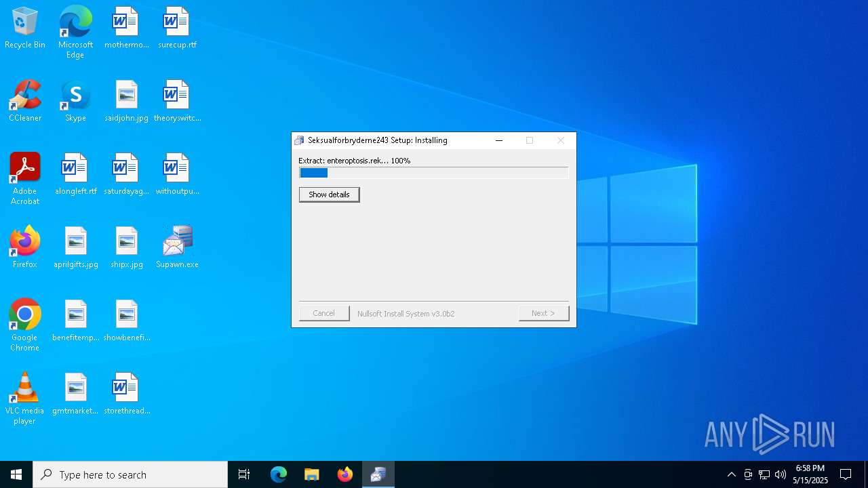Select the shipx.jpg image file

[x=126, y=248]
